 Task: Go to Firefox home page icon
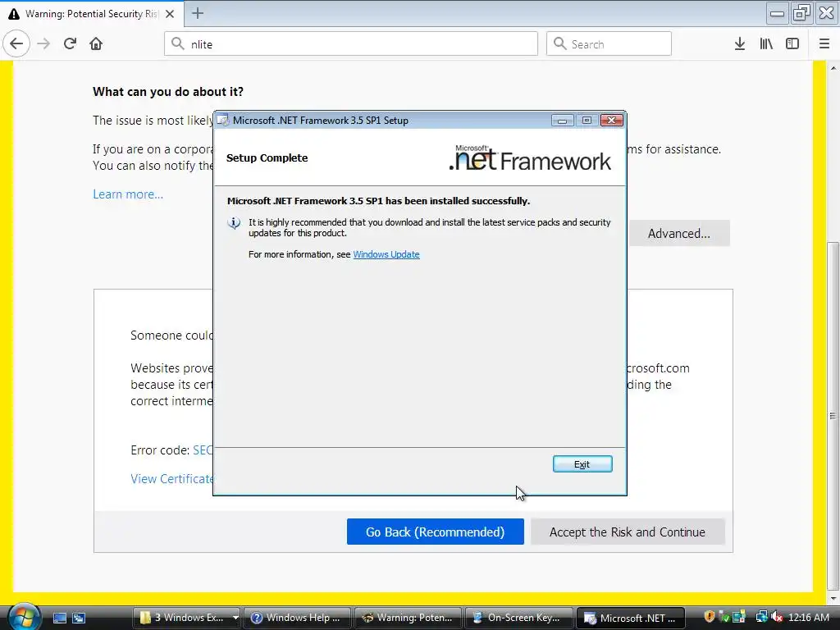96,43
